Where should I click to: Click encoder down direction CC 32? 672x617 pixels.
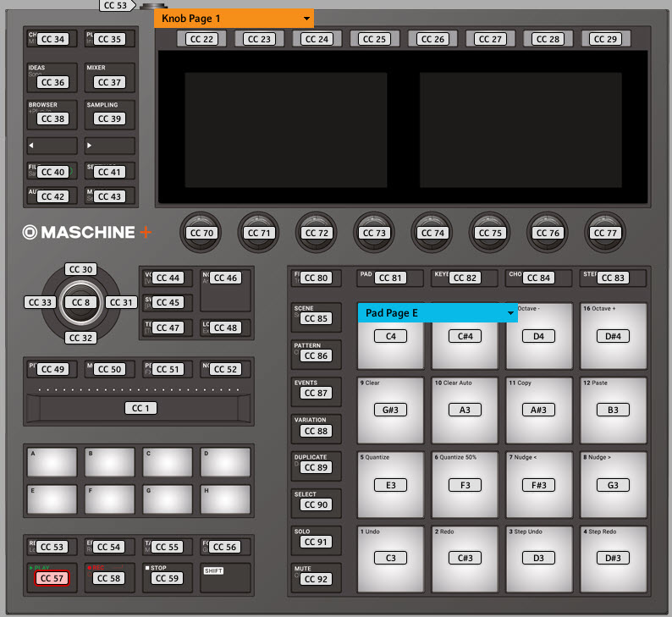80,338
